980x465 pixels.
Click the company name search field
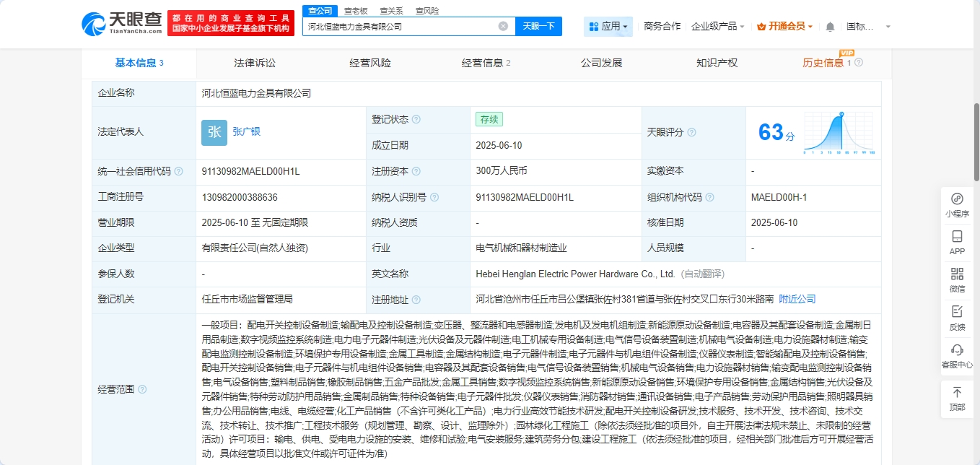click(401, 27)
